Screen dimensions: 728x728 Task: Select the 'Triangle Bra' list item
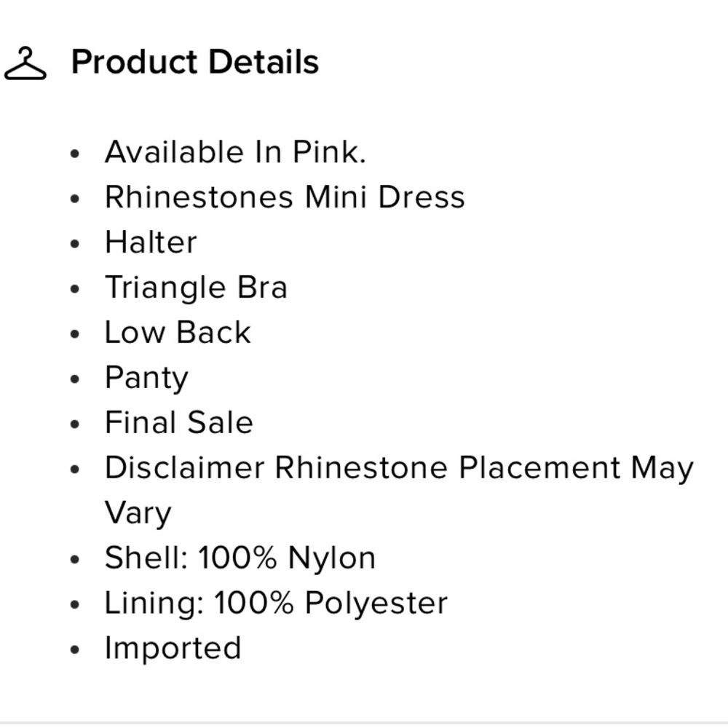[x=196, y=288]
